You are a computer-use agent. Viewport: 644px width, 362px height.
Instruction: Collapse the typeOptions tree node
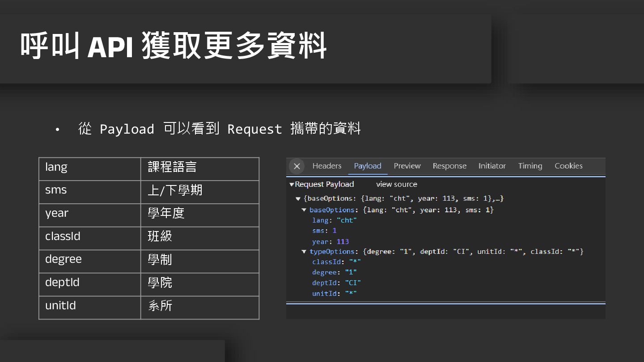pos(304,252)
